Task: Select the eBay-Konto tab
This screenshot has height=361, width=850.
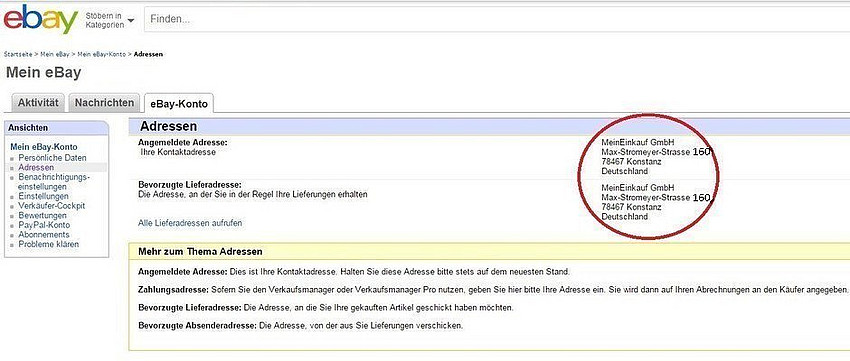Action: click(x=179, y=104)
